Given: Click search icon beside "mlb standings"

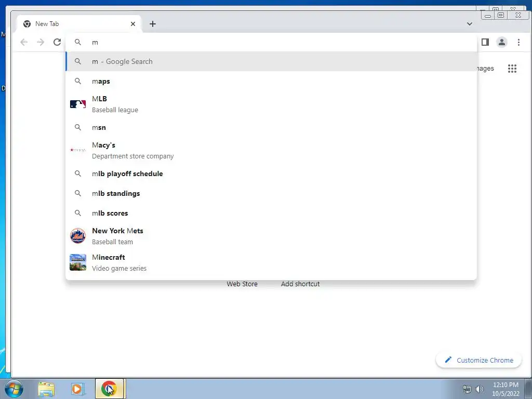Looking at the screenshot, I should (x=78, y=193).
